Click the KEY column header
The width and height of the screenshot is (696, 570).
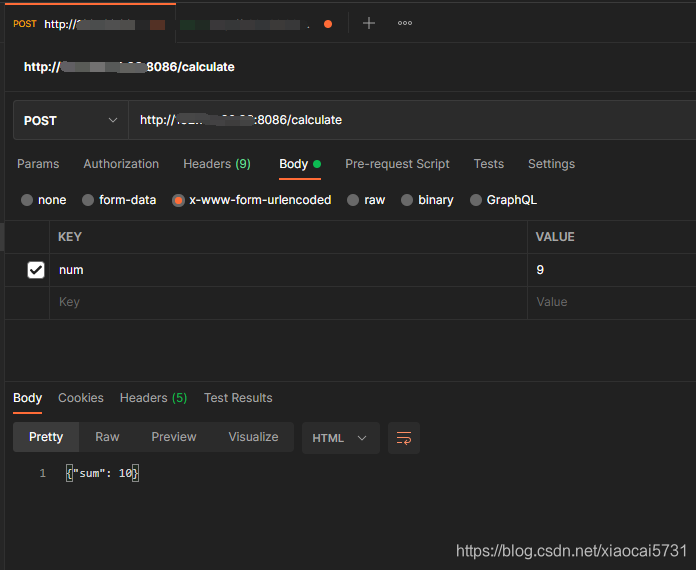click(x=70, y=237)
